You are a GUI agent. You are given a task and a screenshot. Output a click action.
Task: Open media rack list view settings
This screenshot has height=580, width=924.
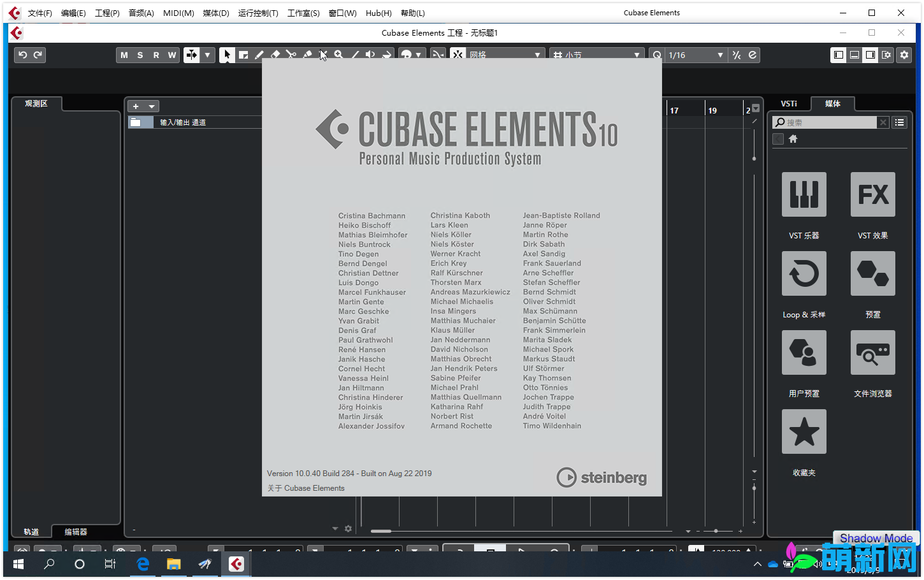coord(899,122)
